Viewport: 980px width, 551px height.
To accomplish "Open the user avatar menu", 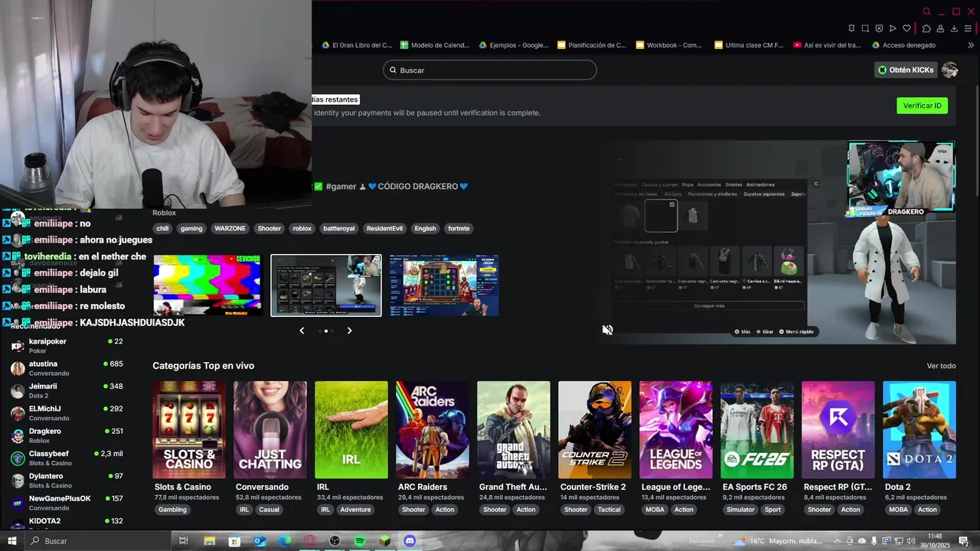I will pos(950,70).
